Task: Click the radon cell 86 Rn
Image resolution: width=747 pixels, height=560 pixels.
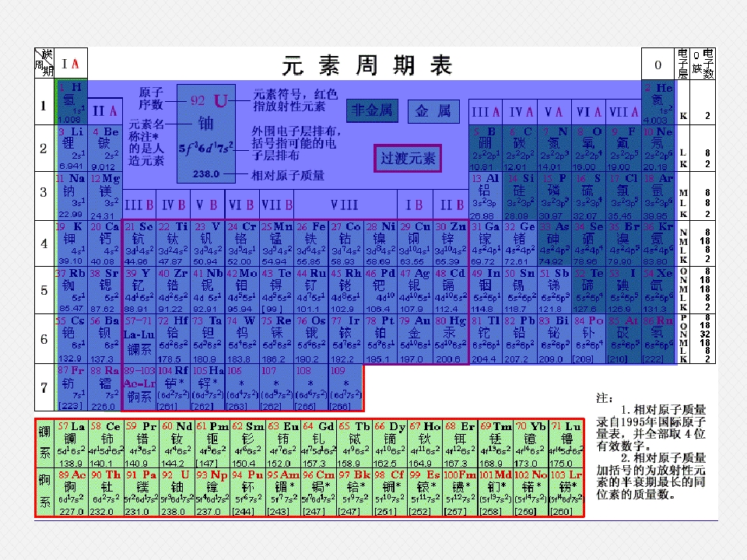Action: click(x=658, y=338)
